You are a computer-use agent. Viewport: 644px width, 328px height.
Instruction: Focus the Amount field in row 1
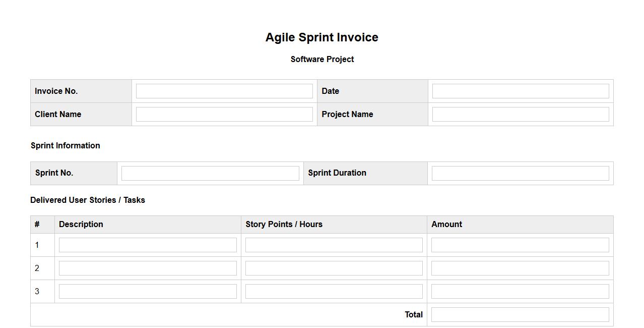click(520, 245)
